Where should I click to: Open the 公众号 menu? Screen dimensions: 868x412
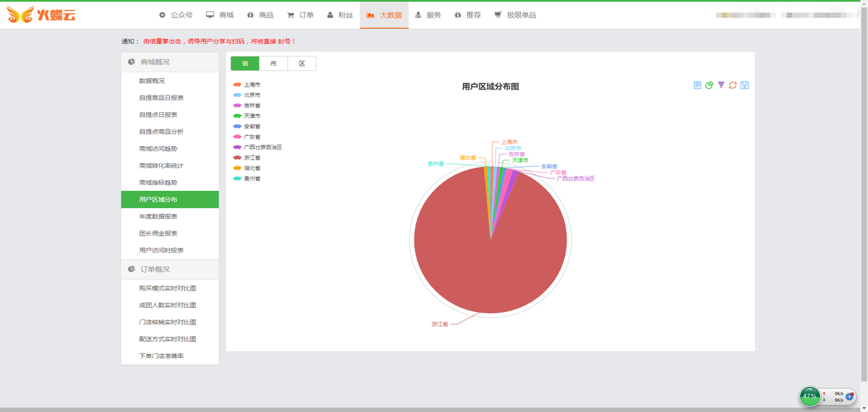pyautogui.click(x=176, y=15)
